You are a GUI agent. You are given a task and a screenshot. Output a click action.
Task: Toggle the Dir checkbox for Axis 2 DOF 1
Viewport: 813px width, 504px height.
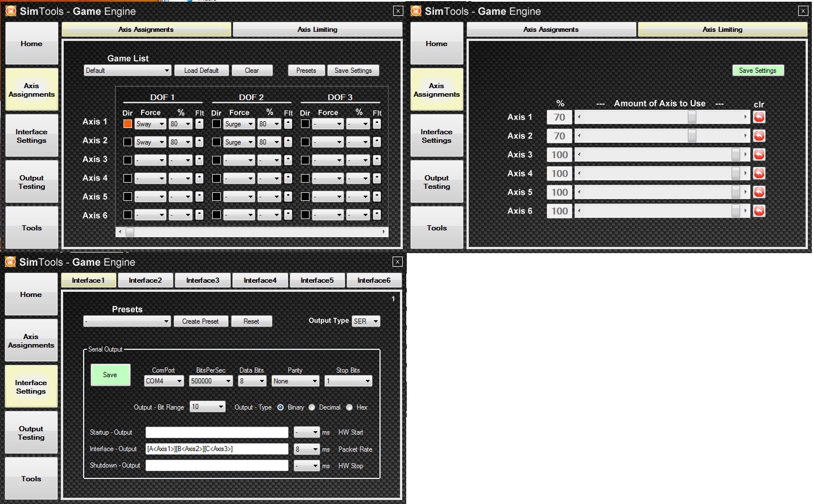(127, 142)
